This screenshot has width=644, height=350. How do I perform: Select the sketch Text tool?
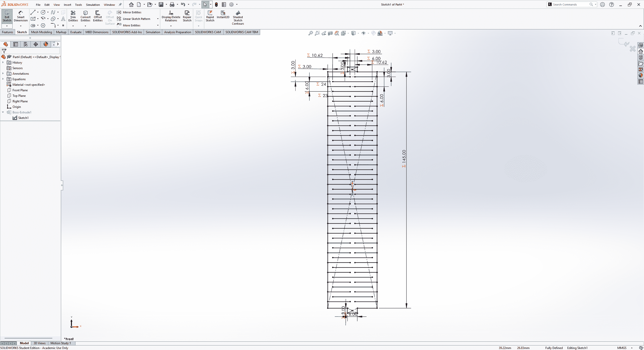click(x=63, y=19)
